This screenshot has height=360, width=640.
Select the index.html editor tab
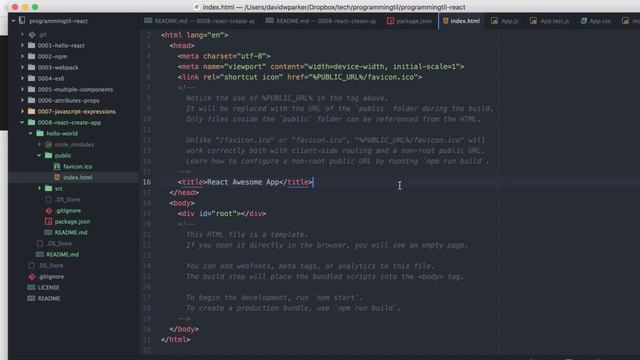pos(461,20)
